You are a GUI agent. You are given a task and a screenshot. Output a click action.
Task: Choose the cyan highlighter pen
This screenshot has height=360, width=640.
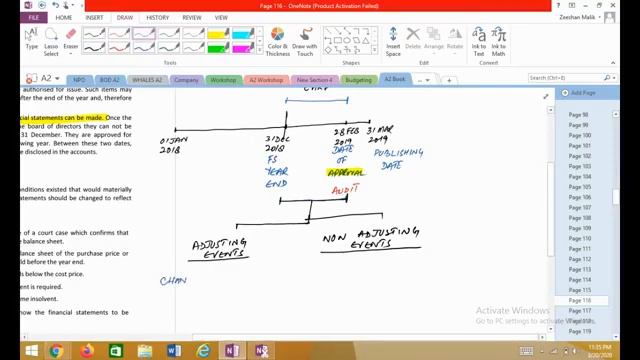coord(243,33)
